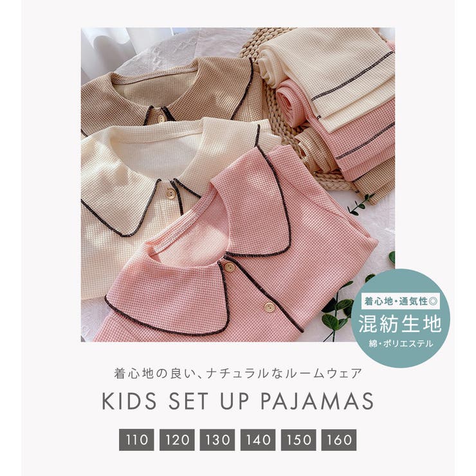
Task: Click the Japanese tagline about ルームウェア
Action: tap(238, 373)
